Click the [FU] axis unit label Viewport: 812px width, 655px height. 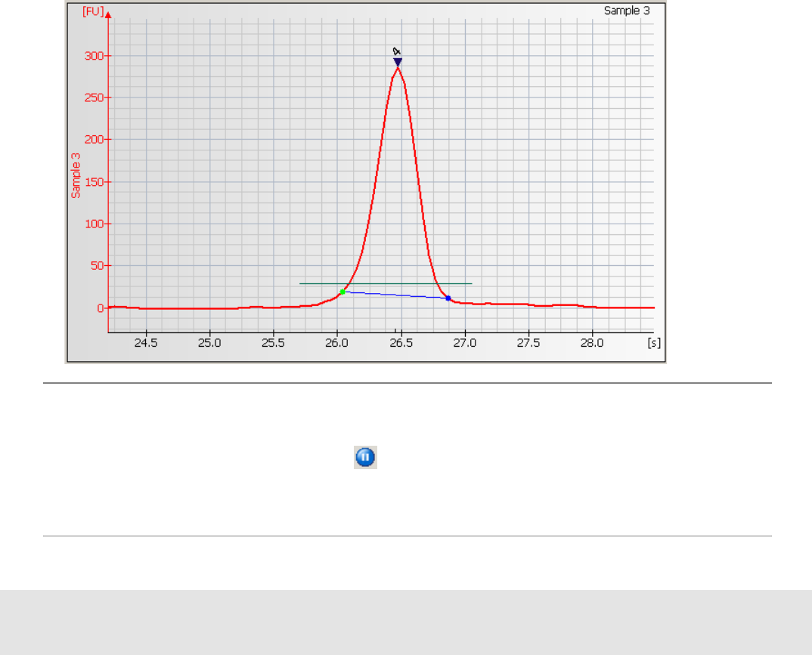coord(93,11)
